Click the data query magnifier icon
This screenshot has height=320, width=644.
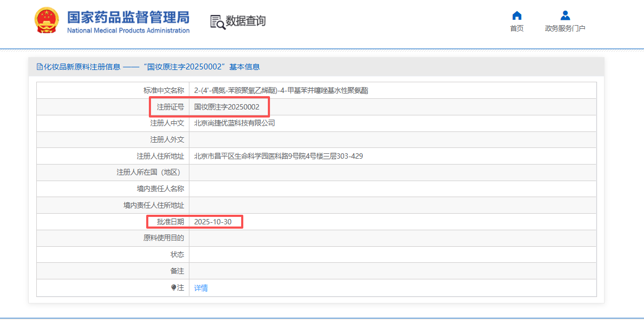pyautogui.click(x=218, y=22)
